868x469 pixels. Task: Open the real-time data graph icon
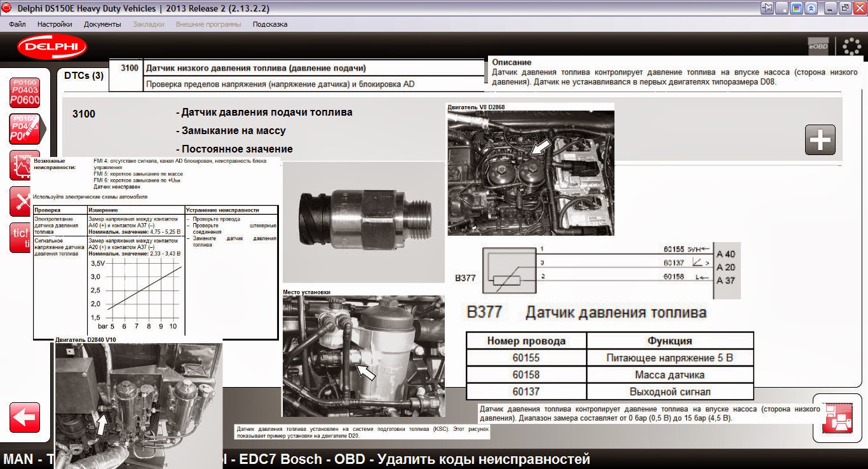pos(21,167)
